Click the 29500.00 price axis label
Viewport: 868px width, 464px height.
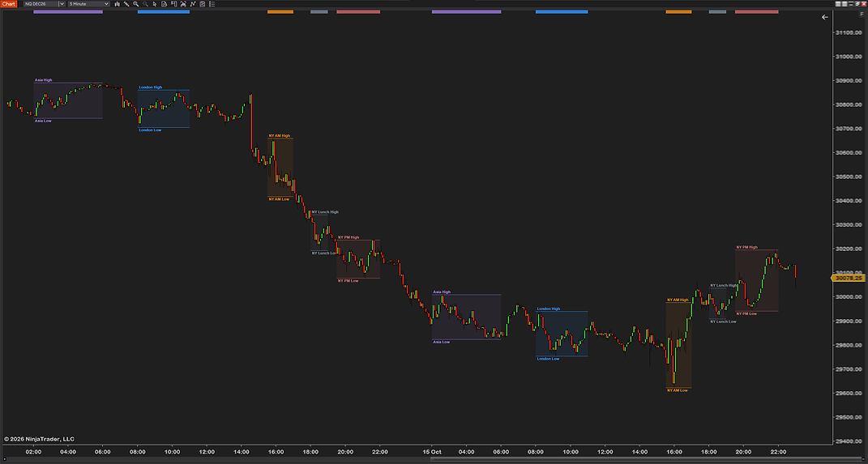pos(849,417)
